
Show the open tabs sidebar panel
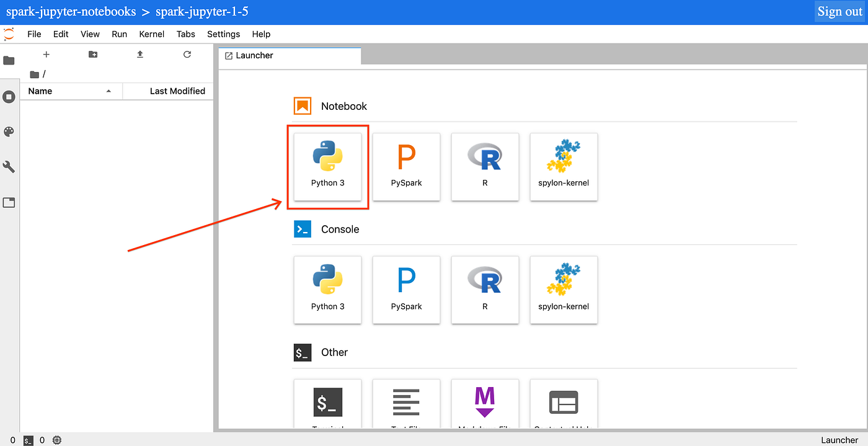(9, 202)
